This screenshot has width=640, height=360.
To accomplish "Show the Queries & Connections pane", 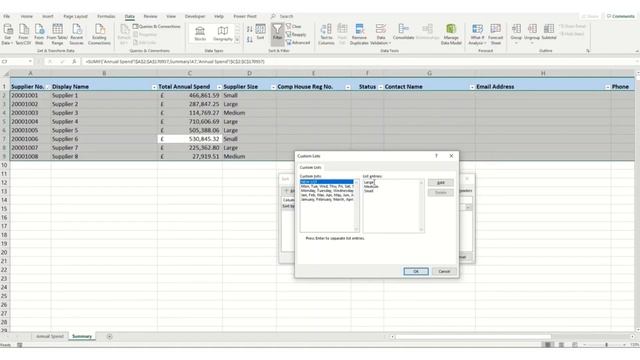I will [157, 26].
